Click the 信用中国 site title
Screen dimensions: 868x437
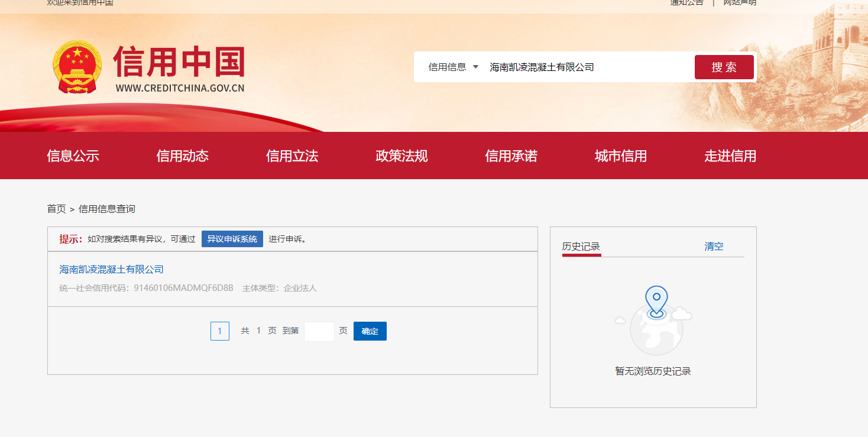179,61
